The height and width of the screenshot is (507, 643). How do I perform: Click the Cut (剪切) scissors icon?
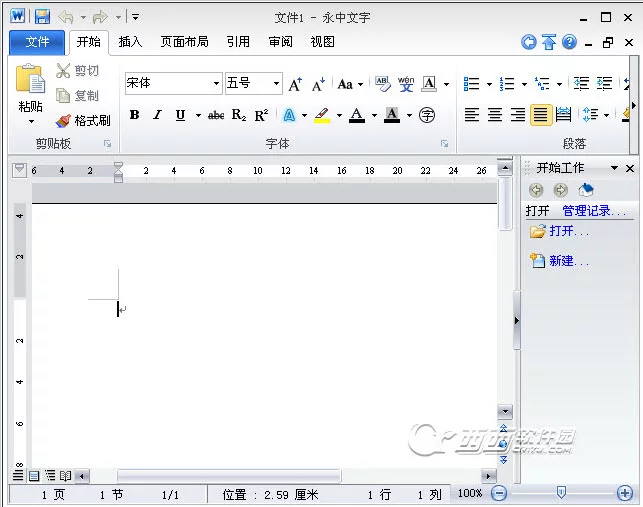tap(63, 71)
